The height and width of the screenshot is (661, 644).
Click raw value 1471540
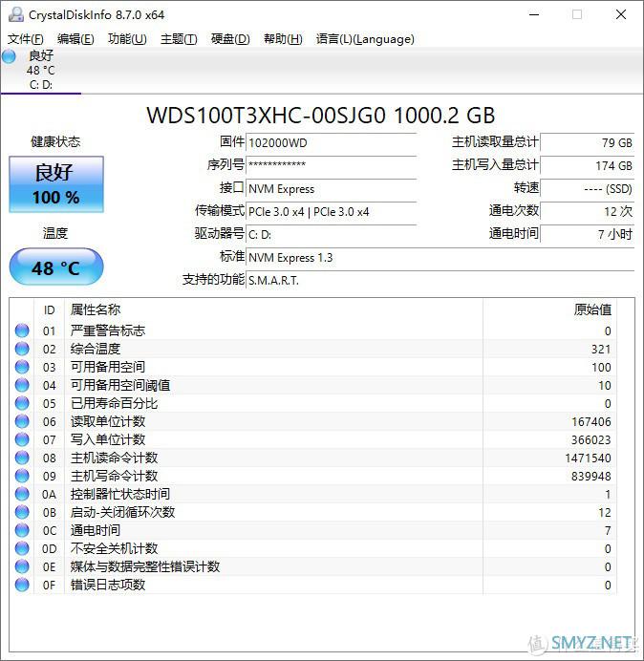click(x=588, y=458)
